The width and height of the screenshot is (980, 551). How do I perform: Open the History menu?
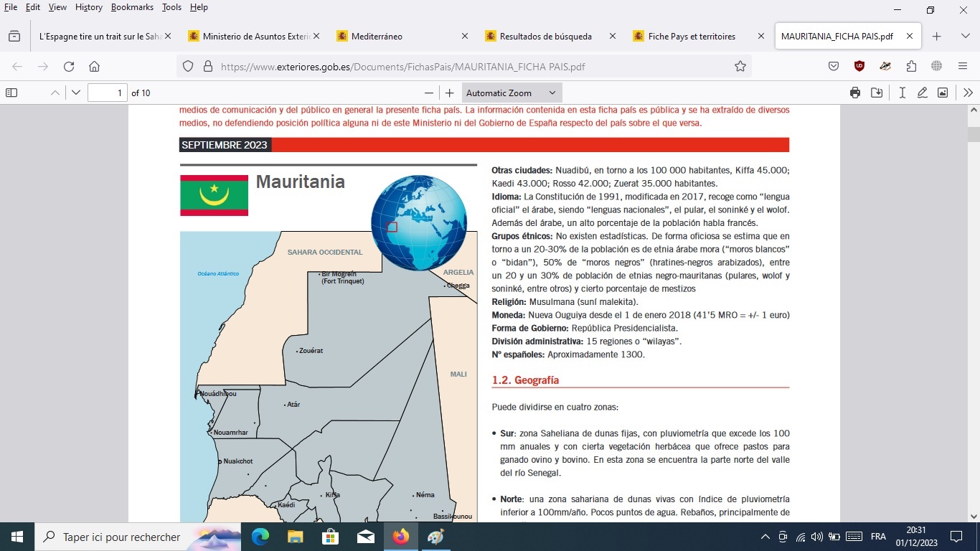pos(89,7)
